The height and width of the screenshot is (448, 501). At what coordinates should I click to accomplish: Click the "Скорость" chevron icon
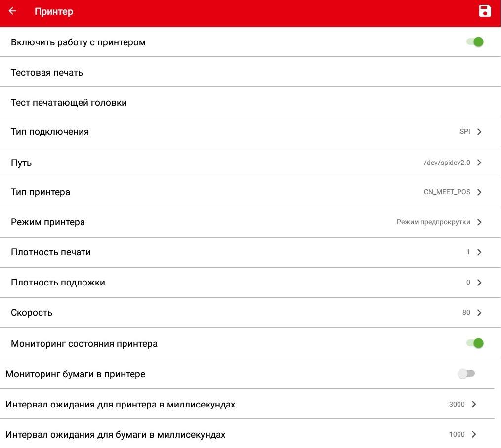[479, 313]
